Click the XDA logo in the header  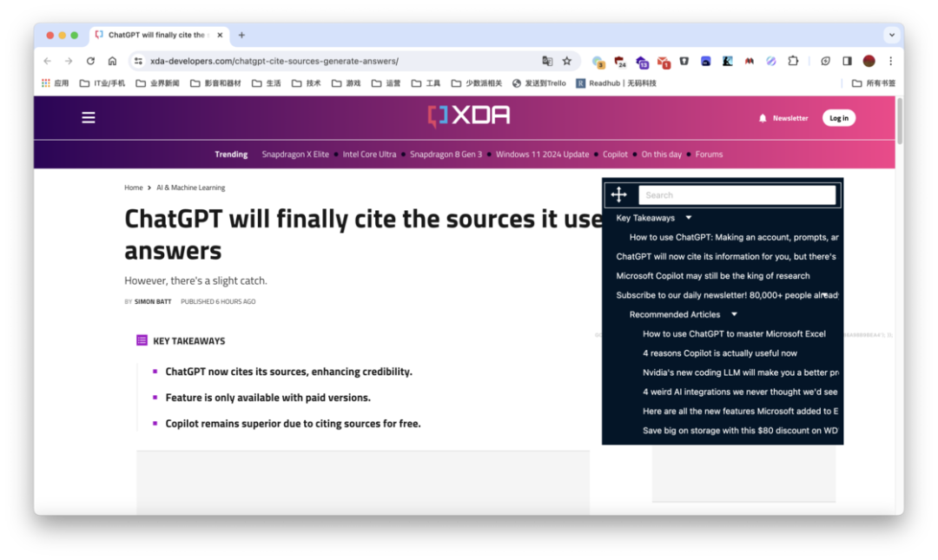coord(469,116)
